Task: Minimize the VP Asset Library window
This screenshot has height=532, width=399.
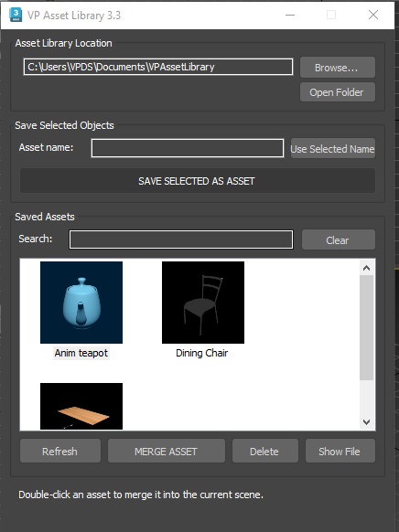Action: click(290, 15)
